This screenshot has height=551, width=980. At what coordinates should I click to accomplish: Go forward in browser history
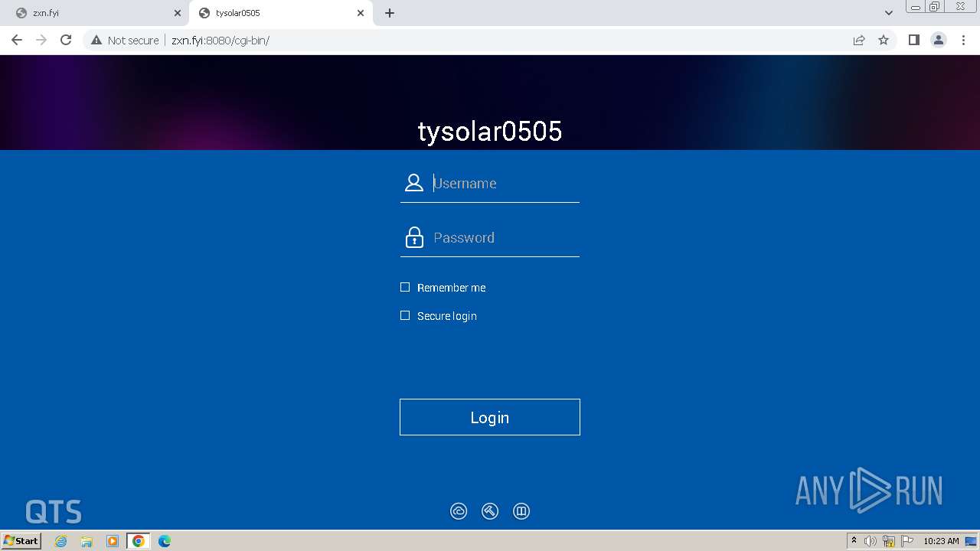pyautogui.click(x=41, y=40)
